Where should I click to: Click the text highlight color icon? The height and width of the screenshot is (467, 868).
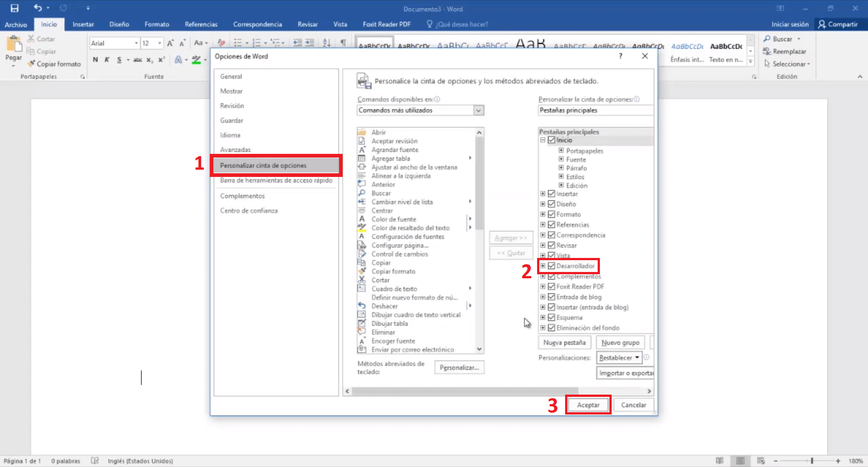click(x=196, y=59)
